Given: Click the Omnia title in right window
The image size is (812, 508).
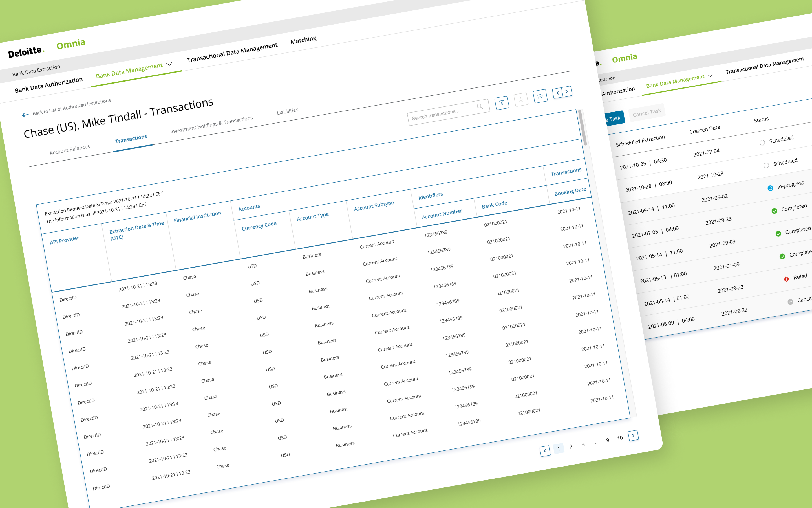Looking at the screenshot, I should 625,58.
